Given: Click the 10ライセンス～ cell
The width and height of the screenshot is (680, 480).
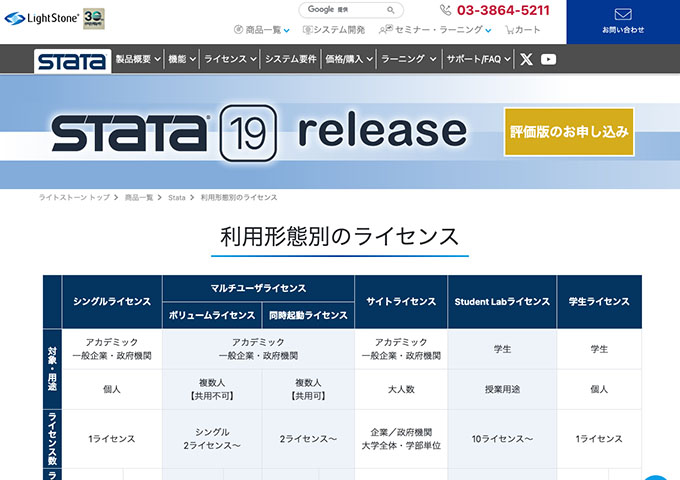Looking at the screenshot, I should 502,439.
